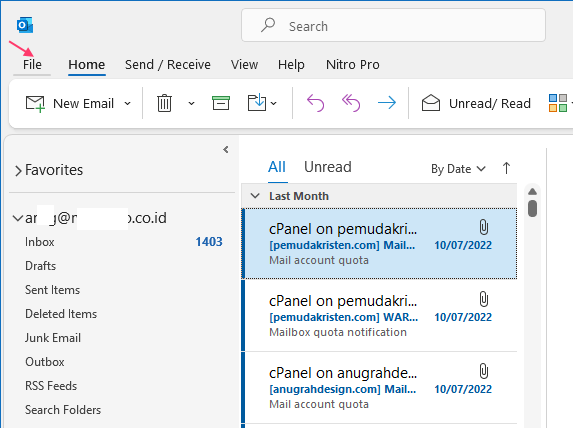573x428 pixels.
Task: Toggle Unread/Read status of the message
Action: (x=476, y=103)
